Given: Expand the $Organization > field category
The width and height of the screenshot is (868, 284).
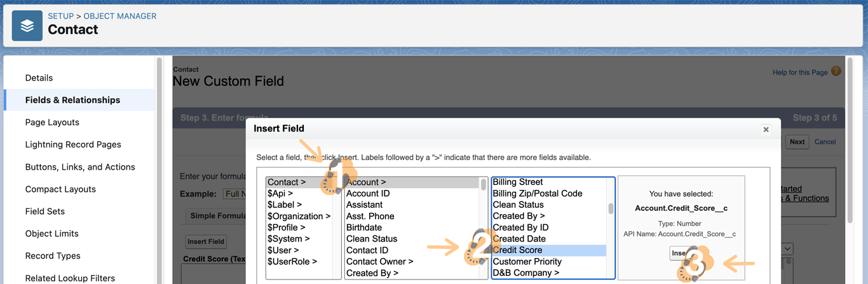Looking at the screenshot, I should click(x=299, y=216).
